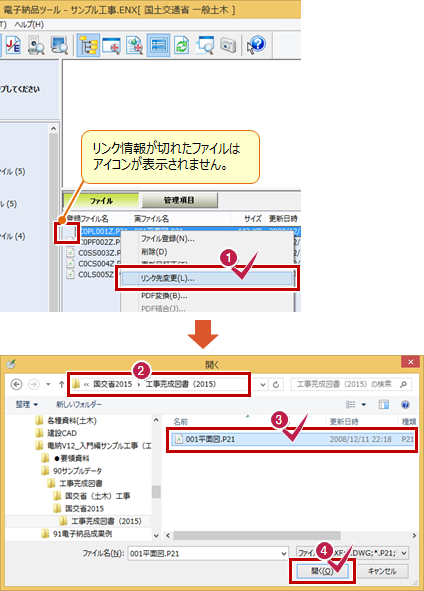The width and height of the screenshot is (424, 591).
Task: Open the address bar history dropdown
Action: pos(263,384)
